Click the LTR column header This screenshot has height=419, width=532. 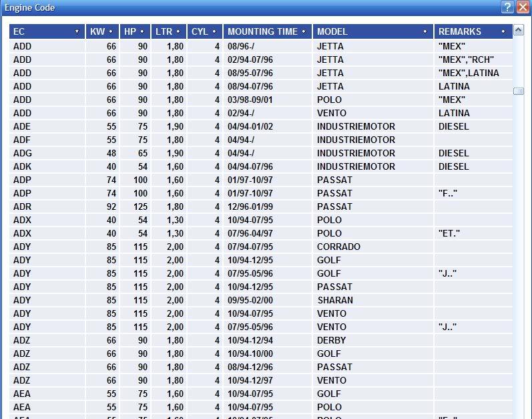pos(168,31)
